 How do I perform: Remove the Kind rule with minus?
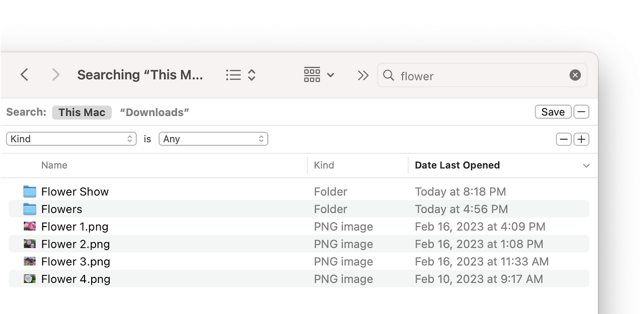(x=563, y=139)
